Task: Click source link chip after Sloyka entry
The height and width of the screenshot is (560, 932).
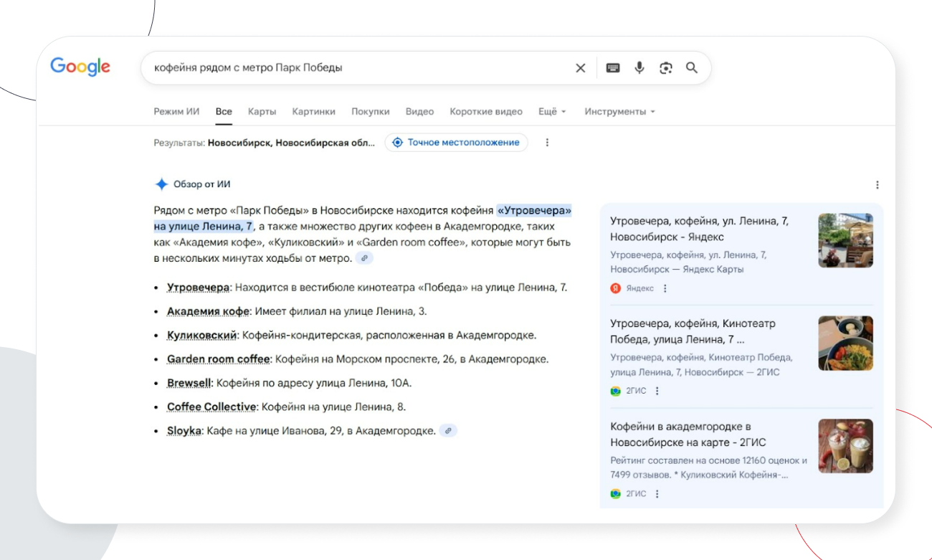Action: tap(448, 431)
